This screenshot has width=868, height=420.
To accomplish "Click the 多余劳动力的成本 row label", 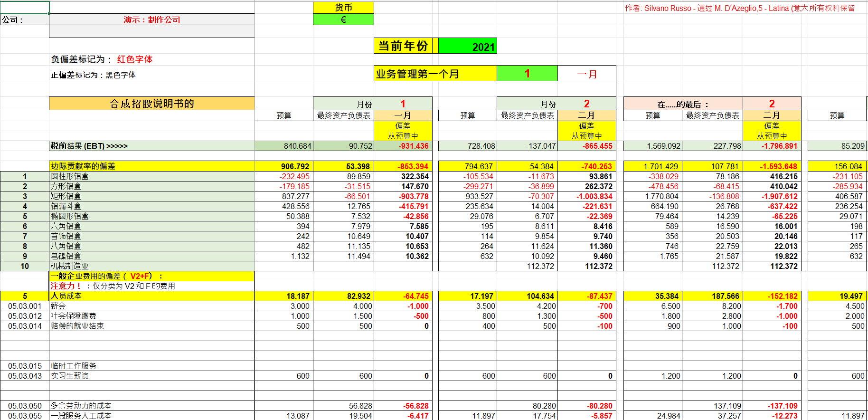I will pyautogui.click(x=152, y=405).
